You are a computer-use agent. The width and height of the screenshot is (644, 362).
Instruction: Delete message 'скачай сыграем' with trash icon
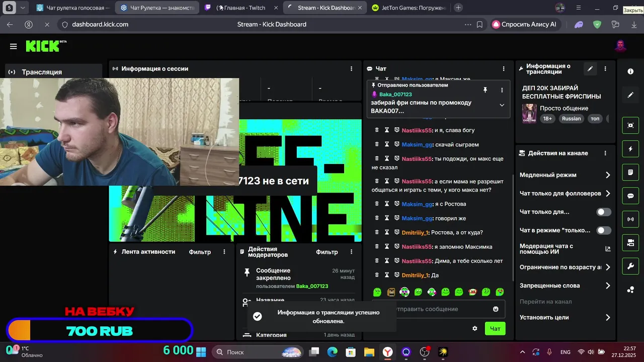(377, 144)
